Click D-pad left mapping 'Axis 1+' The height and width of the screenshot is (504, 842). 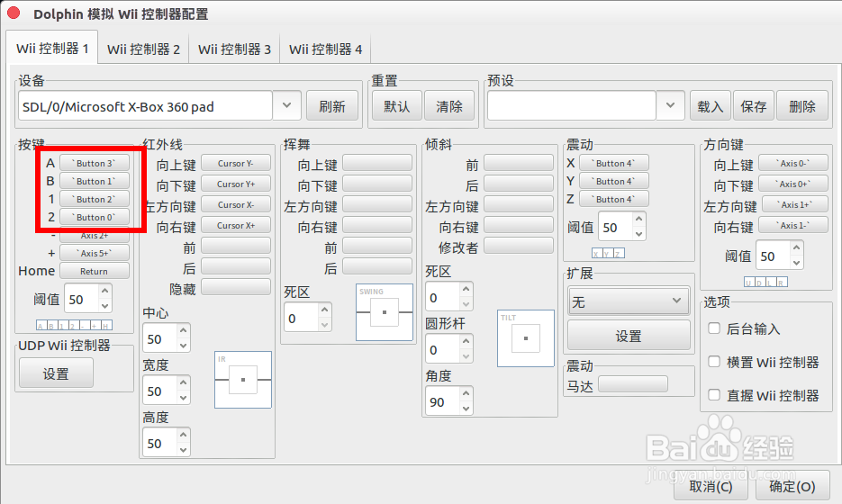tap(793, 204)
